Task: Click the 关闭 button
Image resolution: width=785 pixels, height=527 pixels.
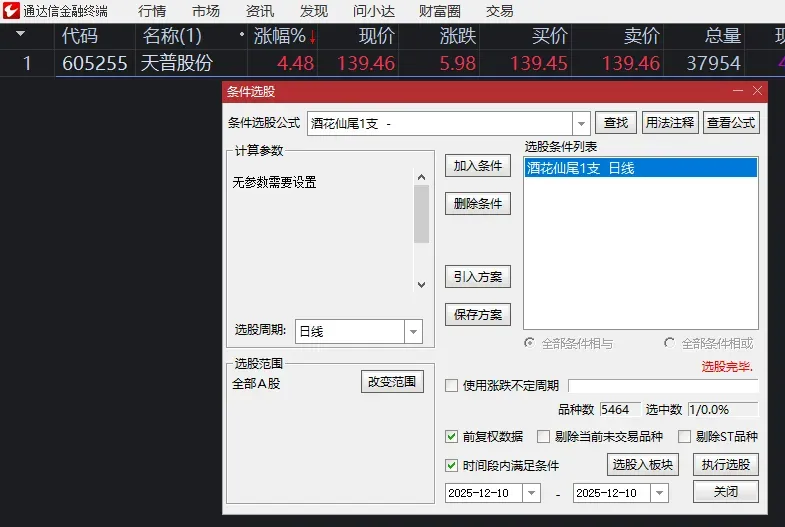Action: pyautogui.click(x=726, y=492)
